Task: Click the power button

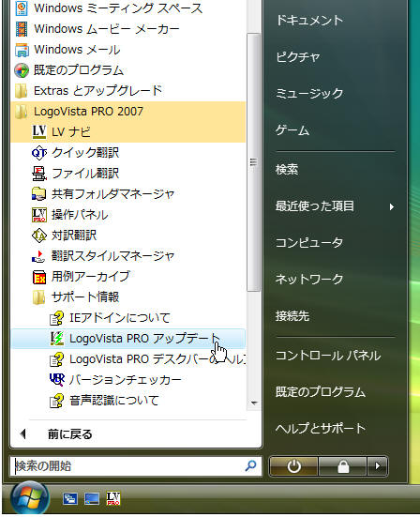Action: (293, 466)
